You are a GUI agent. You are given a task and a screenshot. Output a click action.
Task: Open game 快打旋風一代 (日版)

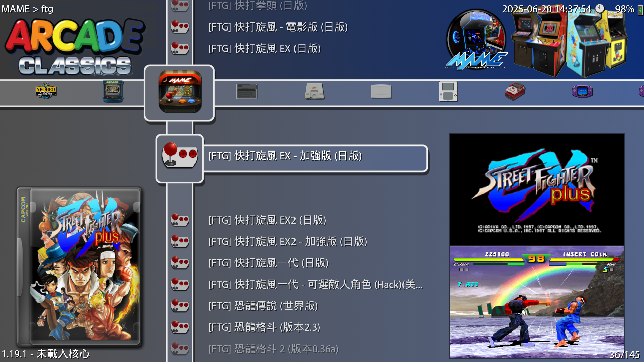point(268,263)
